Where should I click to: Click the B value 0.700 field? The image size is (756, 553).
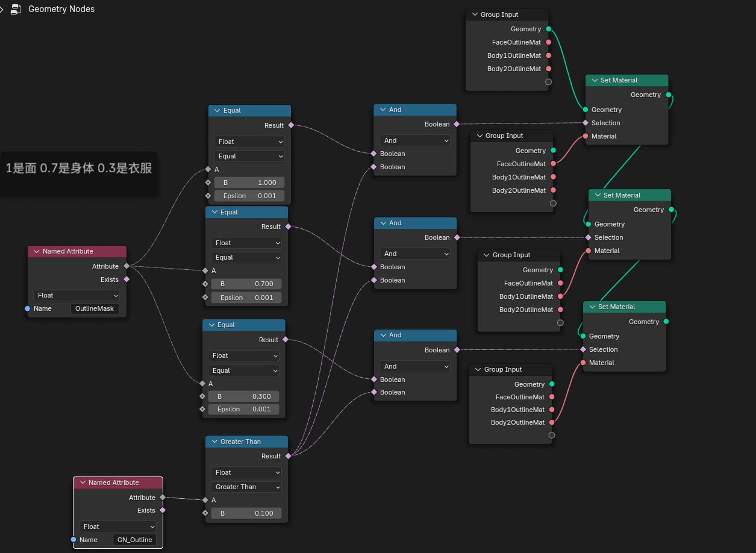pyautogui.click(x=246, y=284)
